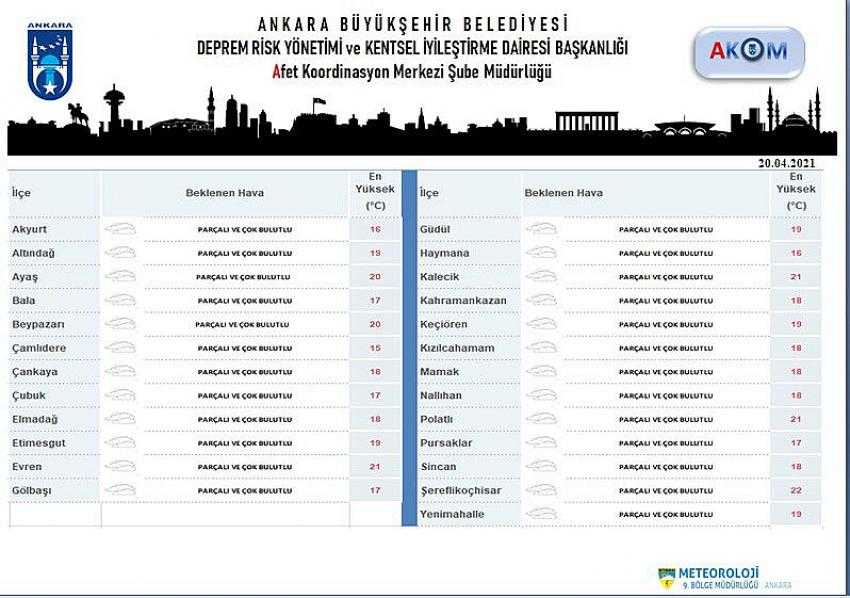Click the Kahramankazan district name

click(x=463, y=300)
